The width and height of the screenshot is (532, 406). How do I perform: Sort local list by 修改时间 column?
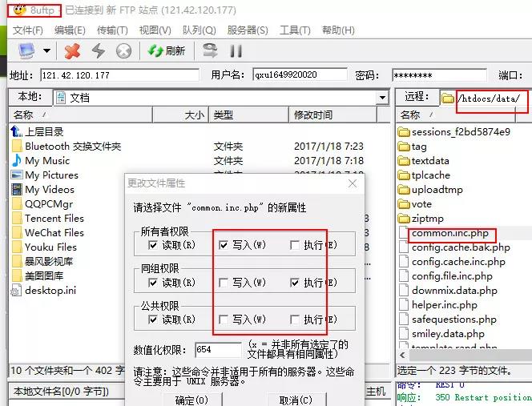coord(332,115)
